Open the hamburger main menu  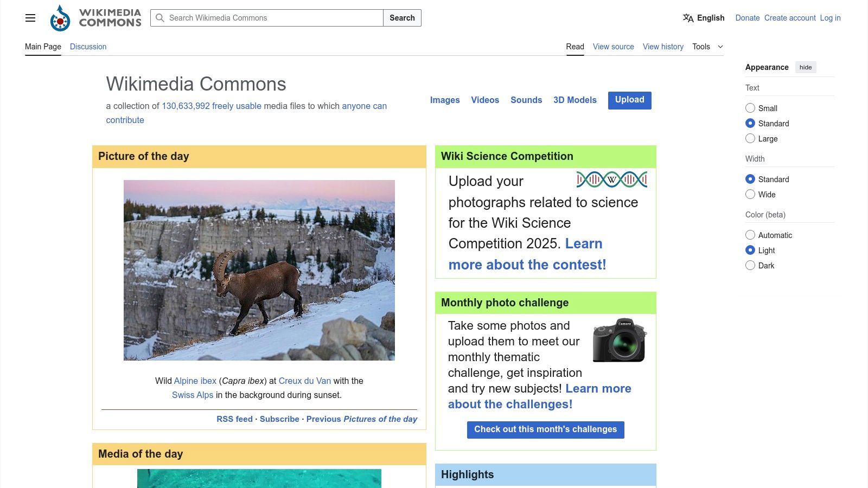[30, 18]
